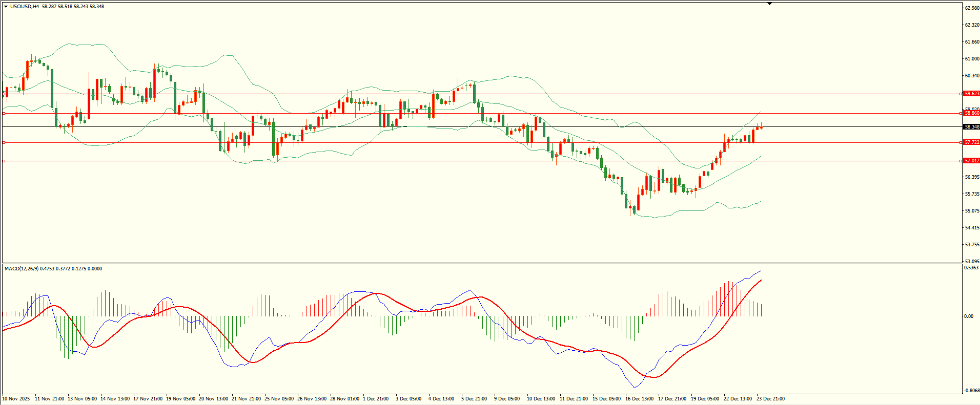
Task: Click the 62.980 price scale label
Action: pos(972,8)
